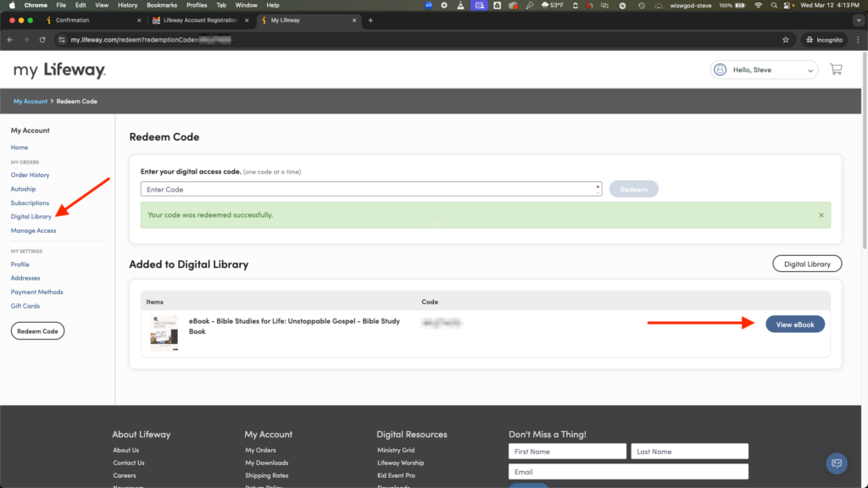Open Chrome's three-dot menu
This screenshot has height=488, width=868.
coord(858,40)
